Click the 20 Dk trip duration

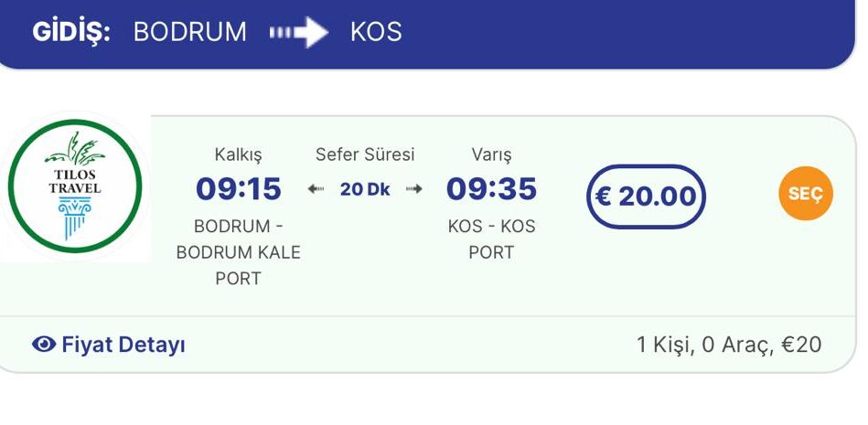365,189
